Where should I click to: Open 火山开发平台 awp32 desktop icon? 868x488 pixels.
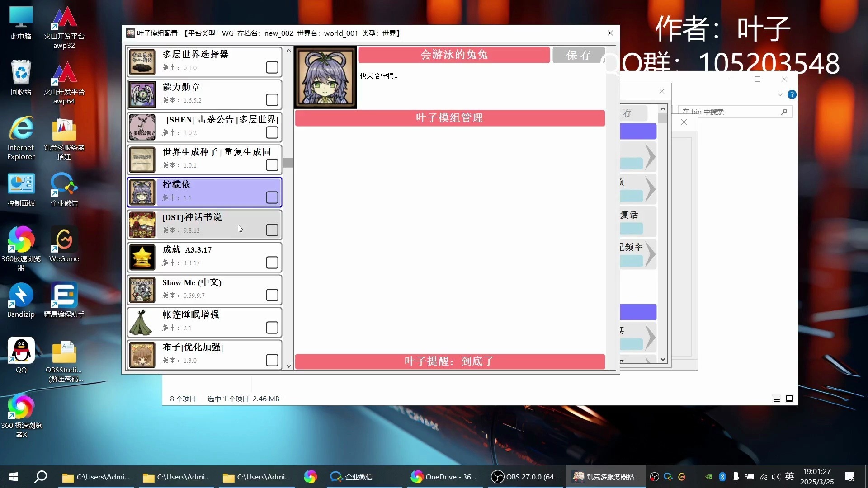tap(64, 28)
